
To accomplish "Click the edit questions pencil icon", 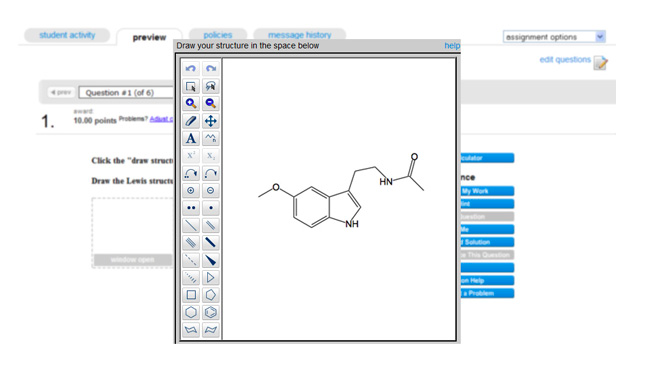I will coord(601,63).
